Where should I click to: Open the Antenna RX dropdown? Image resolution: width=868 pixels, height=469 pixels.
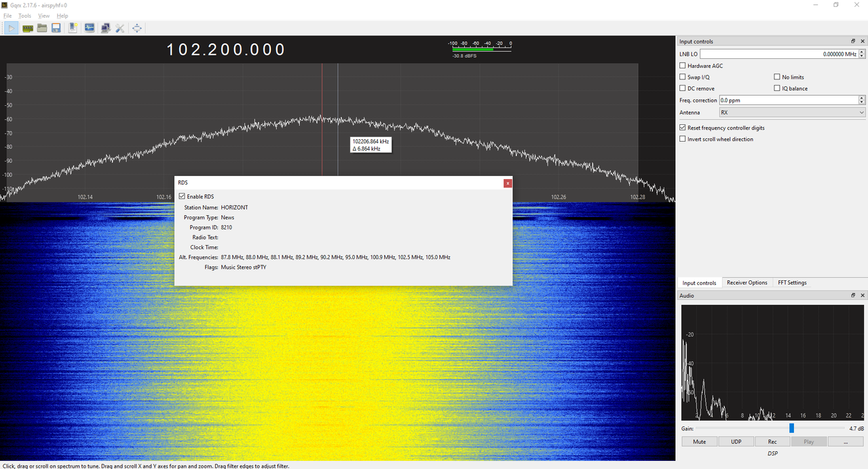(x=793, y=113)
